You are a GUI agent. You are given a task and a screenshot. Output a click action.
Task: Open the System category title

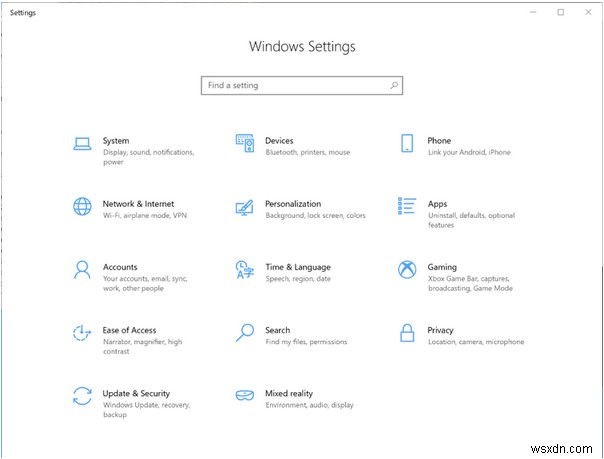pos(116,141)
